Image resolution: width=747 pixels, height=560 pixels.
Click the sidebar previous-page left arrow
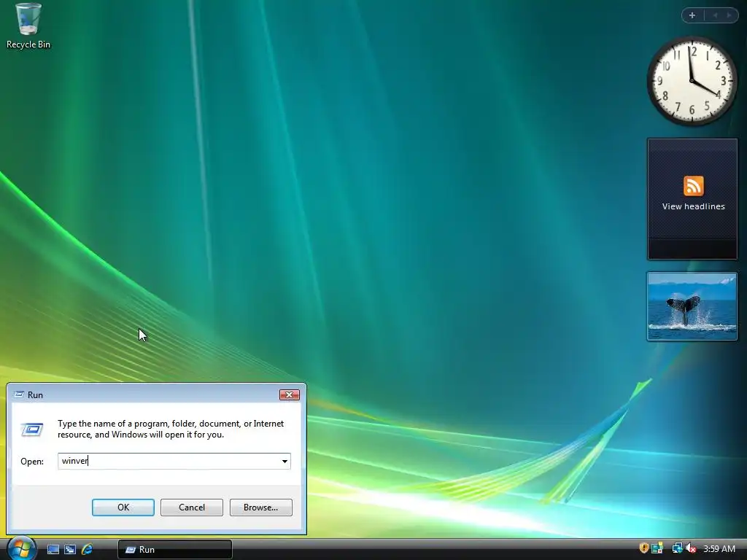(x=715, y=15)
